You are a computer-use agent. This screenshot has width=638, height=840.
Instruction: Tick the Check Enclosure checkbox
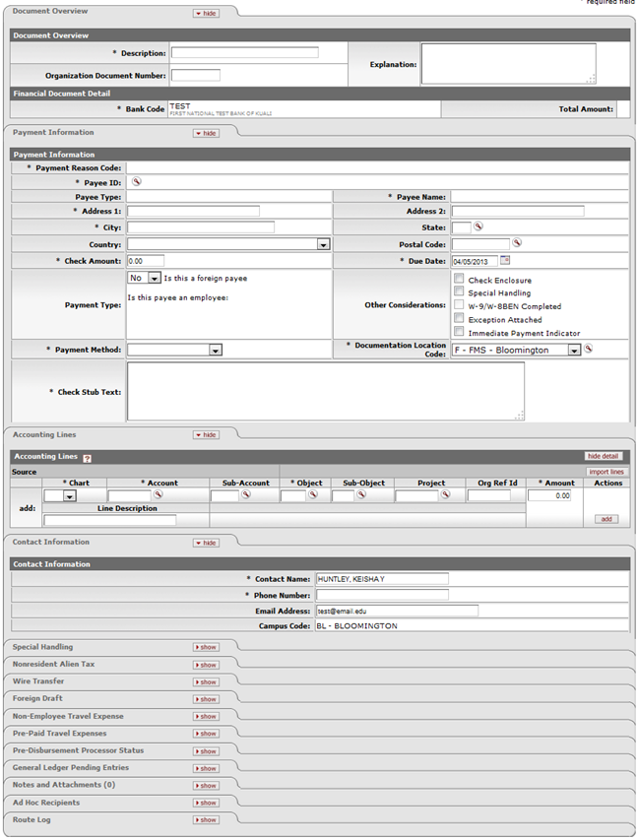pos(459,278)
